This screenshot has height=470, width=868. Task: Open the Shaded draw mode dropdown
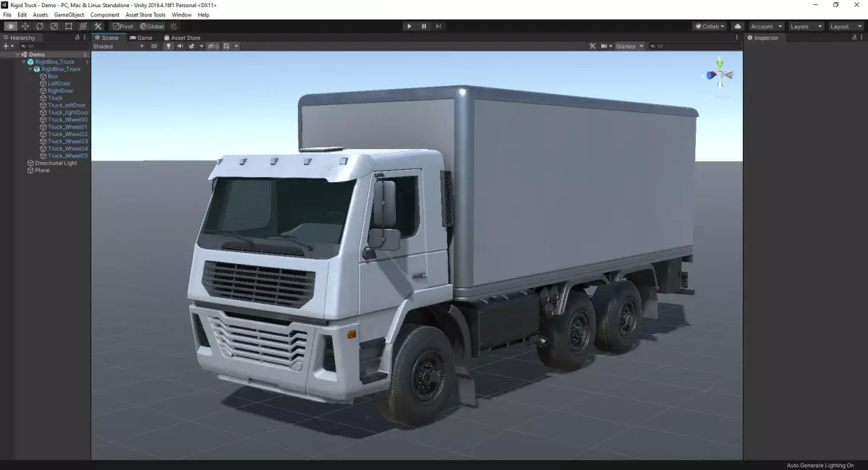pos(117,46)
